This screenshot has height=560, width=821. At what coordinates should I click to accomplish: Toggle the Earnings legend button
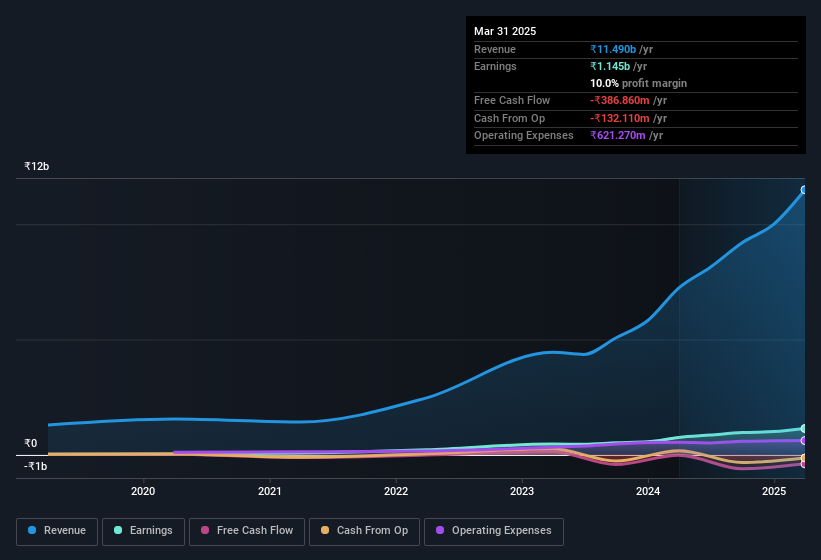[x=143, y=531]
